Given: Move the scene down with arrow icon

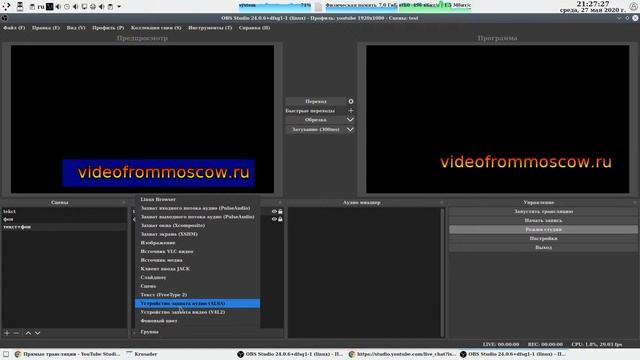Looking at the screenshot, I should coord(38,333).
